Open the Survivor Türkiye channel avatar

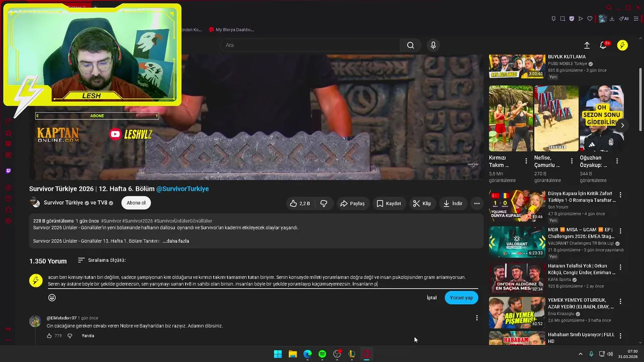[35, 203]
